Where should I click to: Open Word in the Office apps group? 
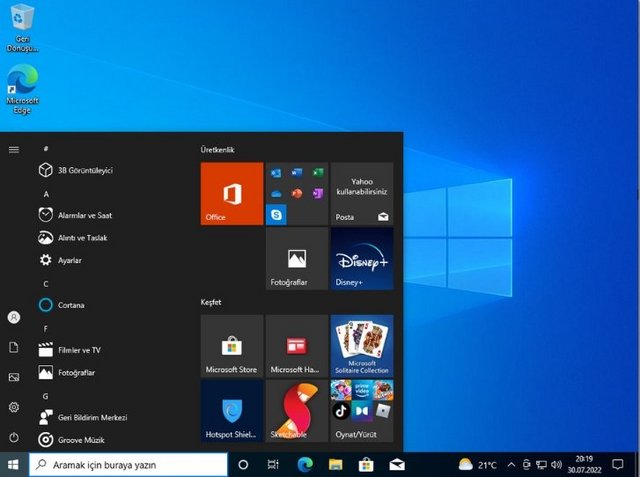click(x=297, y=173)
